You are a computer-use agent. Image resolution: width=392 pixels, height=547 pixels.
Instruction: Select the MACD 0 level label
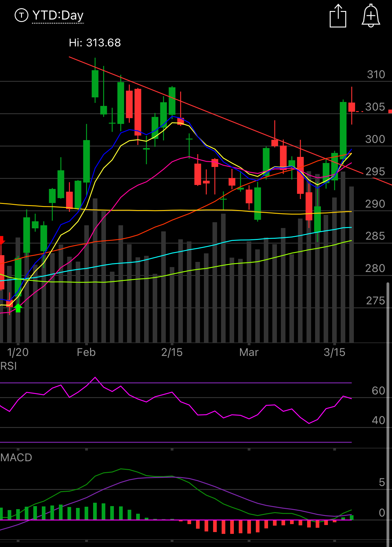coord(382,513)
